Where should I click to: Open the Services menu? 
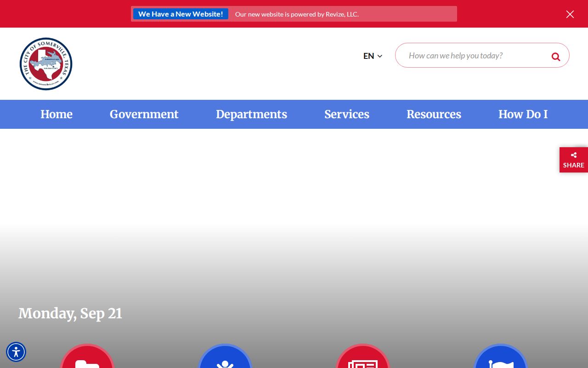tap(347, 114)
